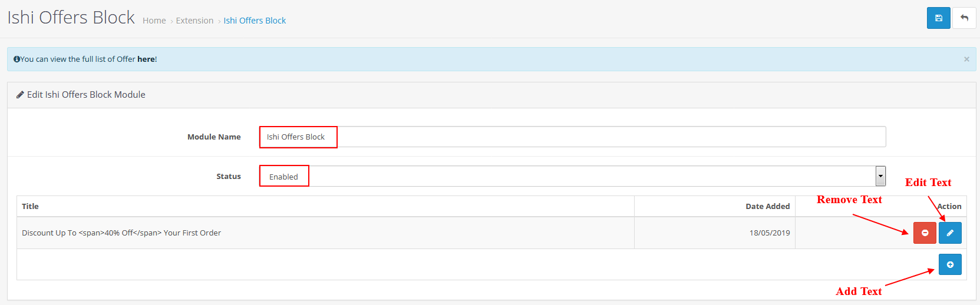The width and height of the screenshot is (980, 305).
Task: Click the Date Added column header
Action: coord(767,206)
